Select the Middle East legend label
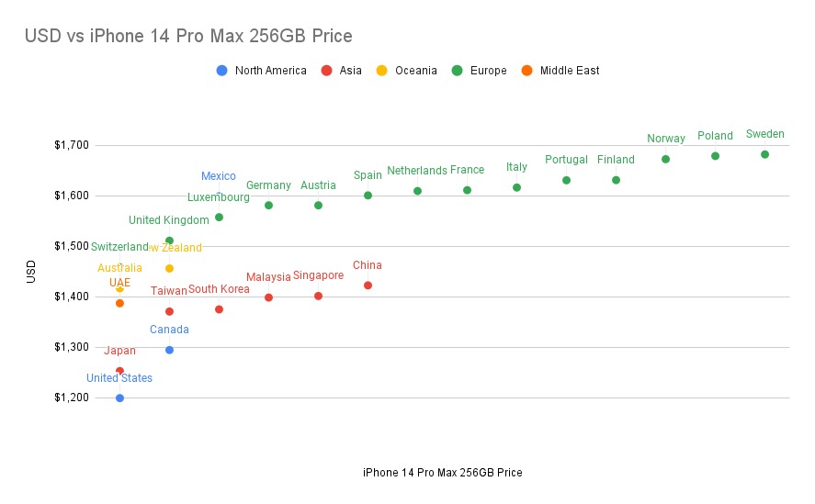 pos(570,71)
